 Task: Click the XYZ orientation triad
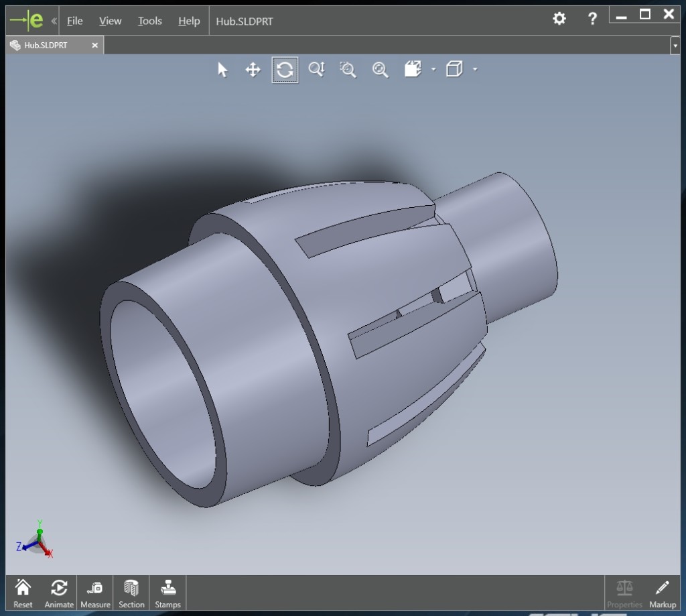35,540
